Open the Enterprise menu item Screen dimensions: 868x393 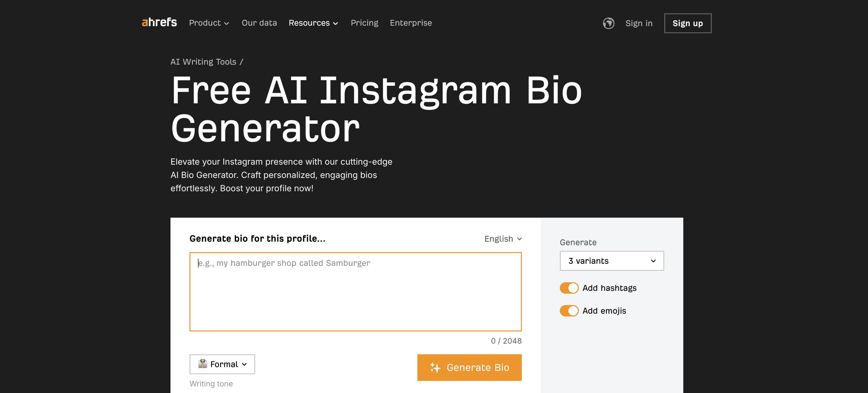click(411, 23)
